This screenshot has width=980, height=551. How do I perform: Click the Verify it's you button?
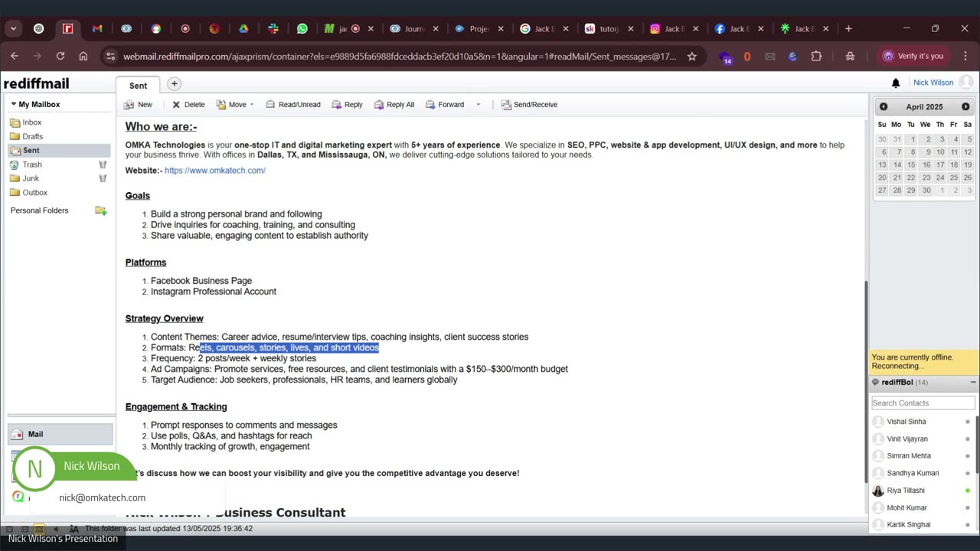coord(913,56)
